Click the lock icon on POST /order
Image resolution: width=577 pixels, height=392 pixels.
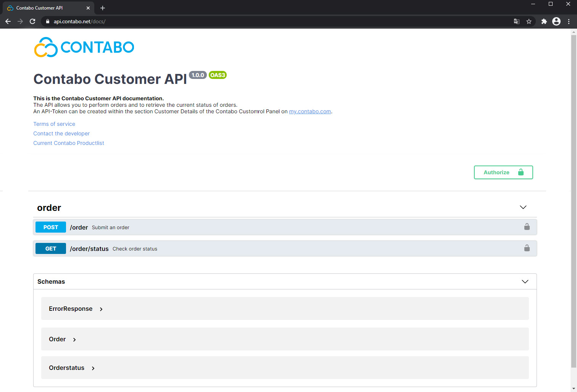pyautogui.click(x=527, y=227)
